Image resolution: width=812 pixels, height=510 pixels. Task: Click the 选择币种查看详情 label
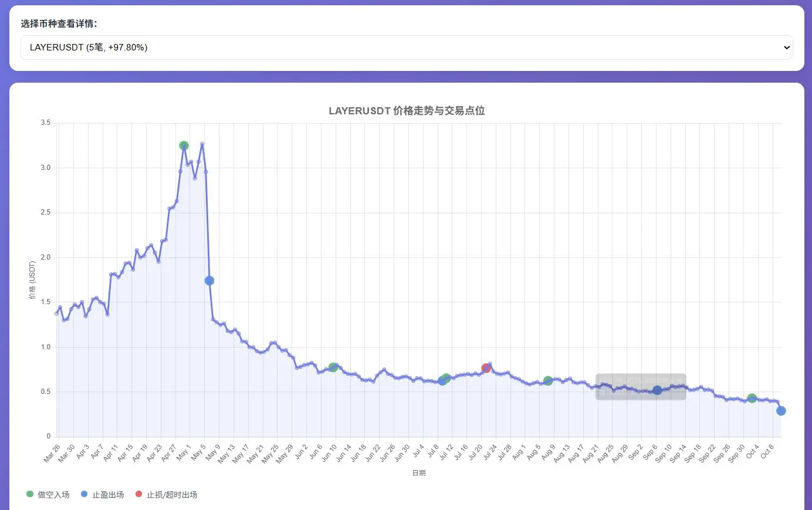click(x=59, y=23)
